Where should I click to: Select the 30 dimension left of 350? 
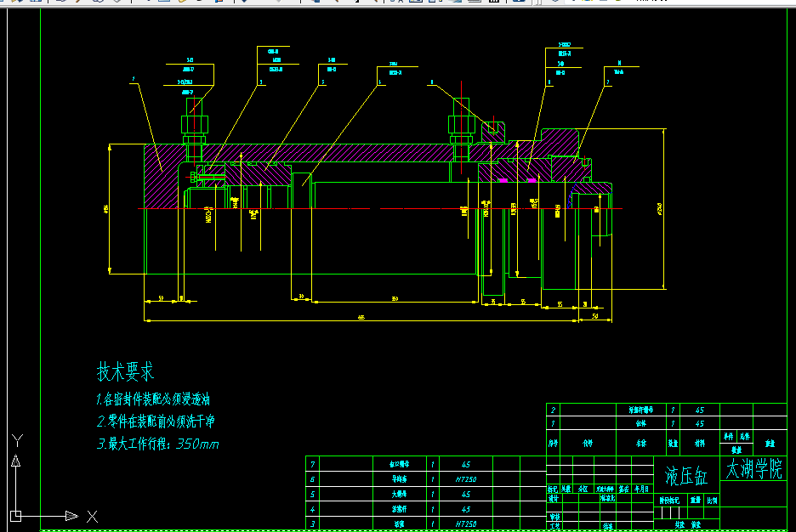point(301,297)
